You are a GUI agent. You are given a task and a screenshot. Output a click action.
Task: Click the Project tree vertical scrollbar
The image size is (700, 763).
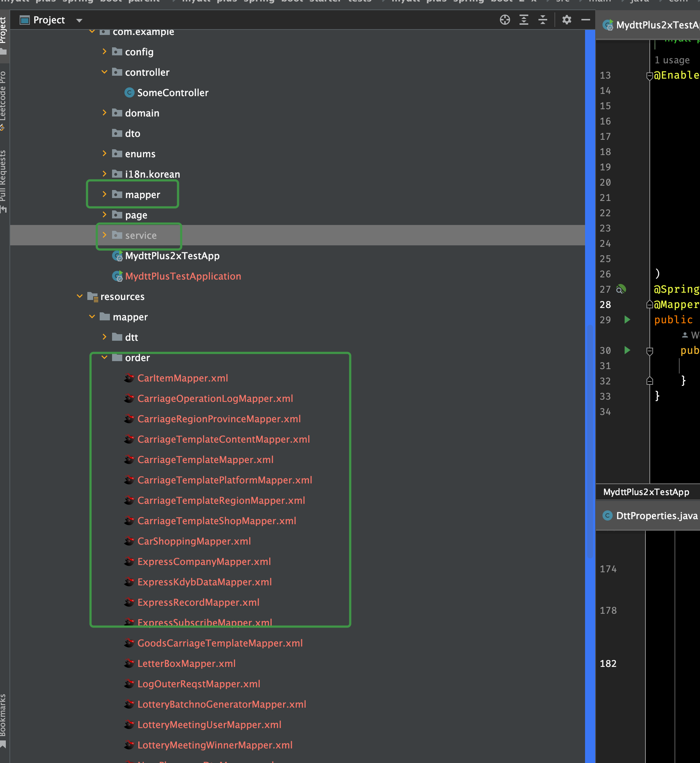pyautogui.click(x=589, y=440)
